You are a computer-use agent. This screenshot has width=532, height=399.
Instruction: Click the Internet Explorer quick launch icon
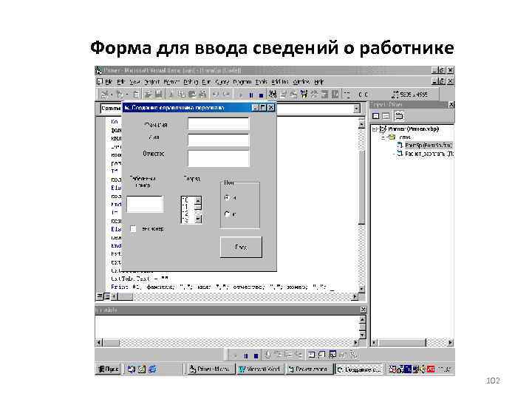(x=152, y=369)
